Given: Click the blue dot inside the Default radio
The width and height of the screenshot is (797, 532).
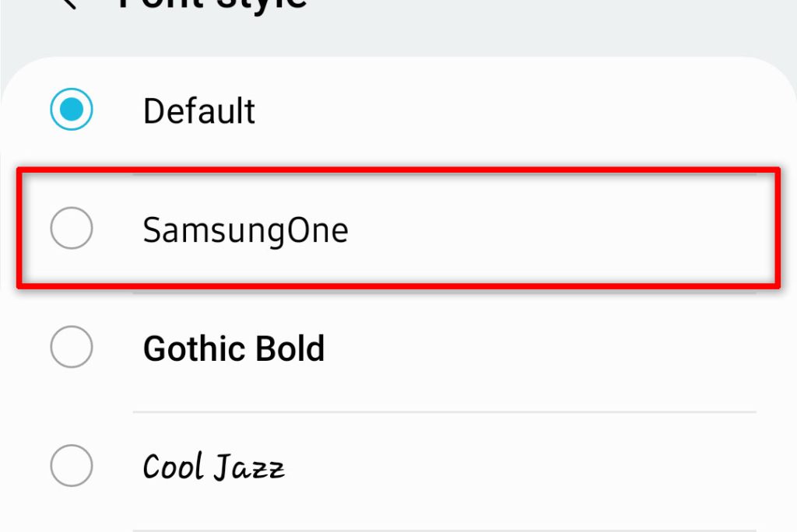Looking at the screenshot, I should coord(71,109).
